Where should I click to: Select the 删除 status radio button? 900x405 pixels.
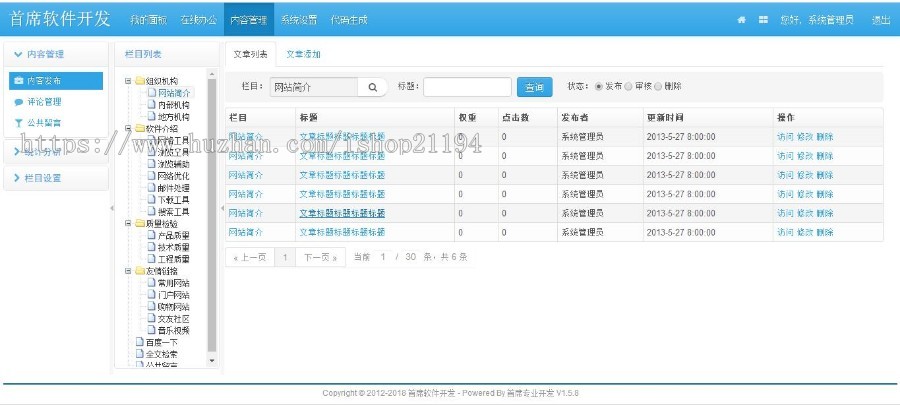click(658, 87)
